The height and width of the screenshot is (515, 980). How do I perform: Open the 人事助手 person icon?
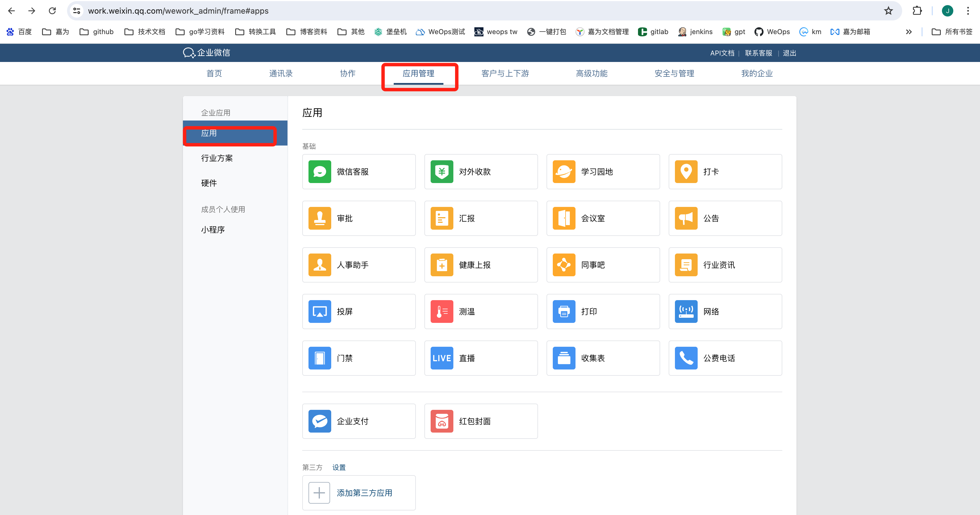coord(320,265)
